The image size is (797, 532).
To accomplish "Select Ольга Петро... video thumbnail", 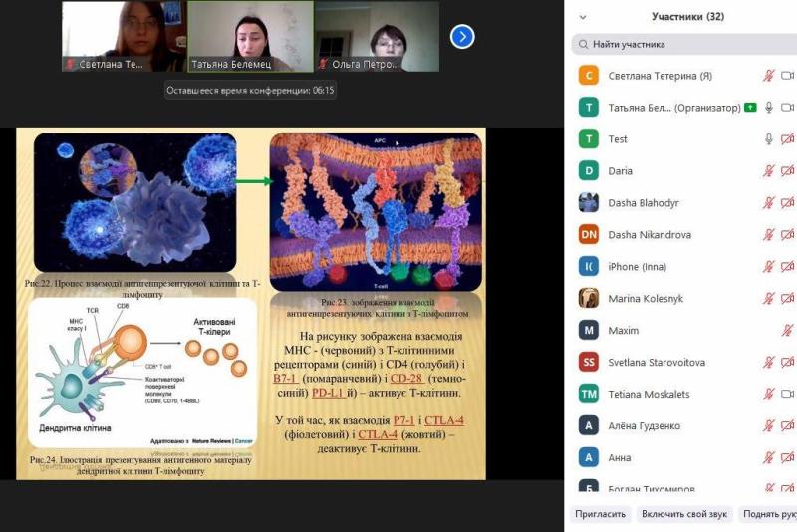I will [378, 36].
